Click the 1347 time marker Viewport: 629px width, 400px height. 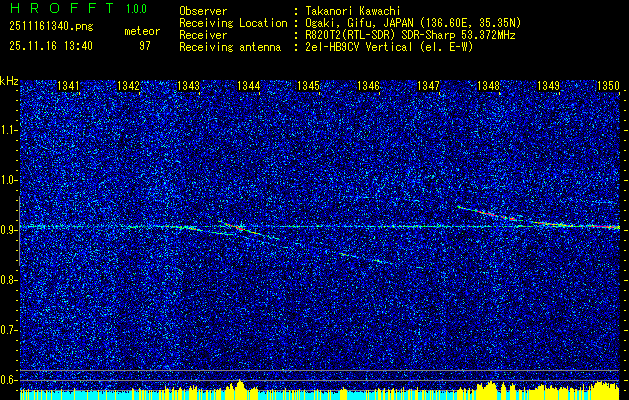point(428,86)
